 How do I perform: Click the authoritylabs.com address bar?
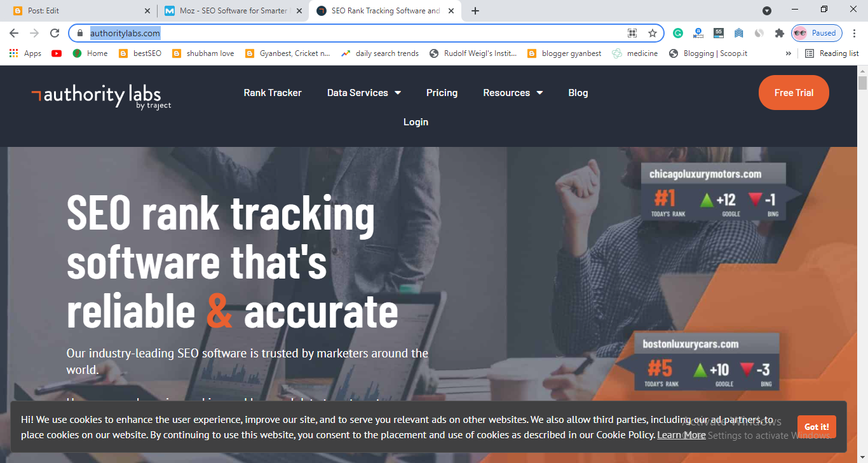tap(356, 33)
